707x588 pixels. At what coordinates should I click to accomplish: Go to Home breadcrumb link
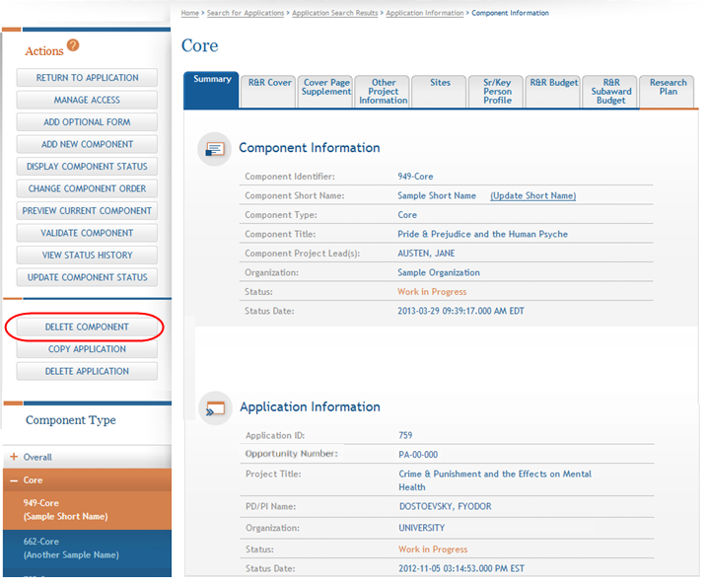click(x=190, y=13)
